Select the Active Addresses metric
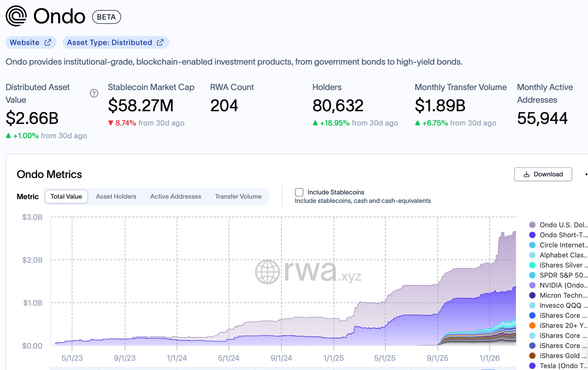The width and height of the screenshot is (588, 370). pyautogui.click(x=175, y=196)
